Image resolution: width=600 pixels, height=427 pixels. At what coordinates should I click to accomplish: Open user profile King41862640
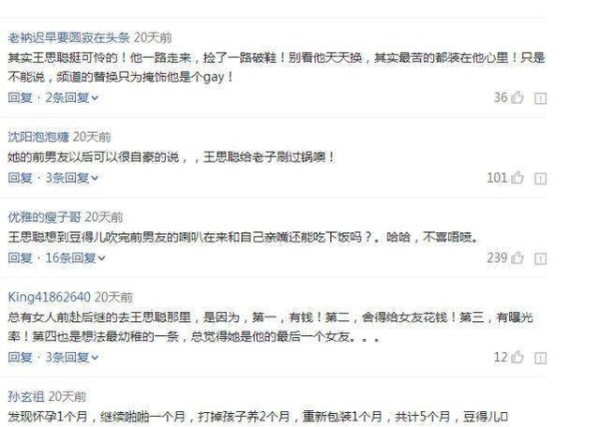[x=49, y=297]
